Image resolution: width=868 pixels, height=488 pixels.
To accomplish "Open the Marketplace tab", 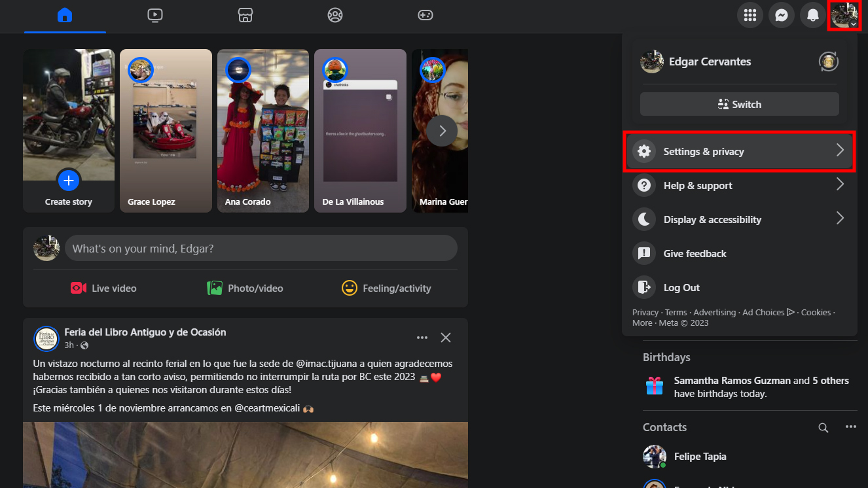I will [245, 15].
